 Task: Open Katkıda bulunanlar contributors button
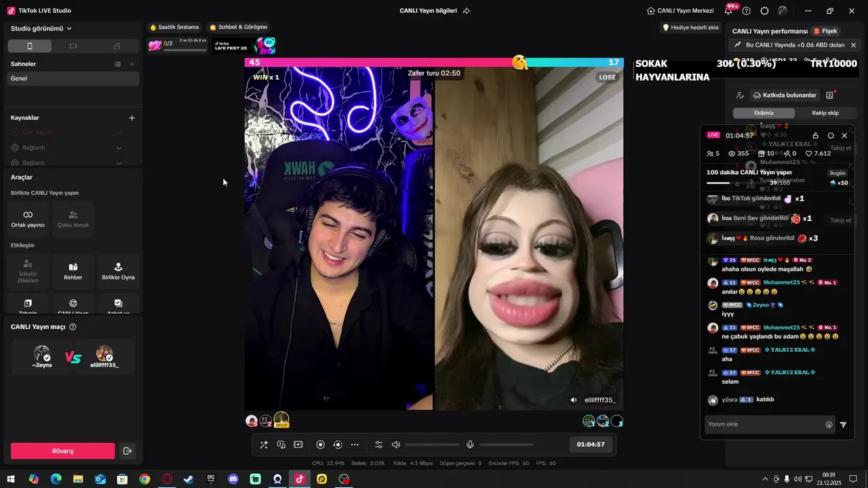pyautogui.click(x=785, y=96)
